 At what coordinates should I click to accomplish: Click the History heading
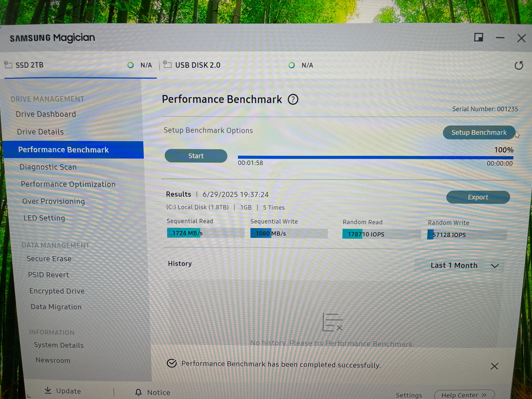point(180,264)
